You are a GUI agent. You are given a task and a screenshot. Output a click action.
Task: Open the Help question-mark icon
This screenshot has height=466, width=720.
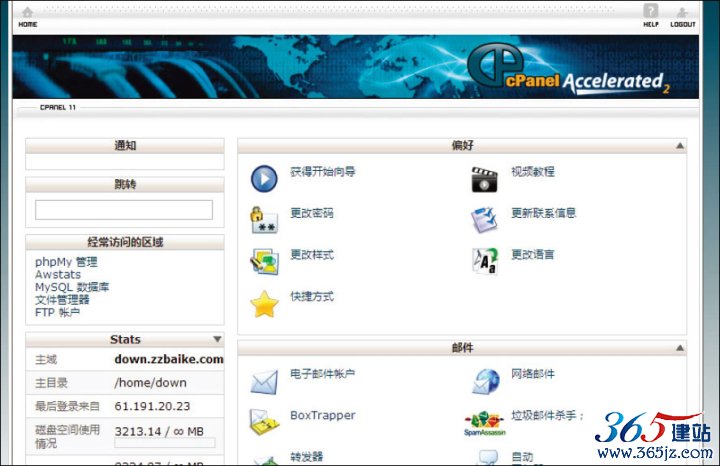651,11
